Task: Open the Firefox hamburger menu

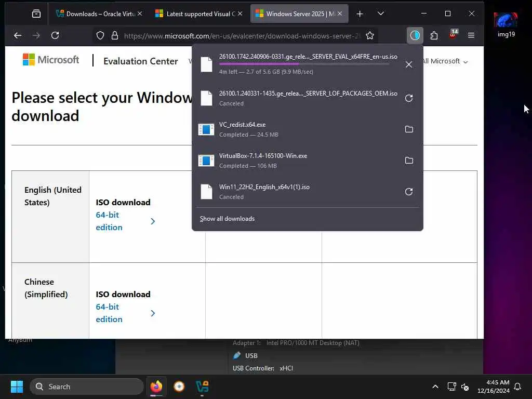Action: coord(471,35)
